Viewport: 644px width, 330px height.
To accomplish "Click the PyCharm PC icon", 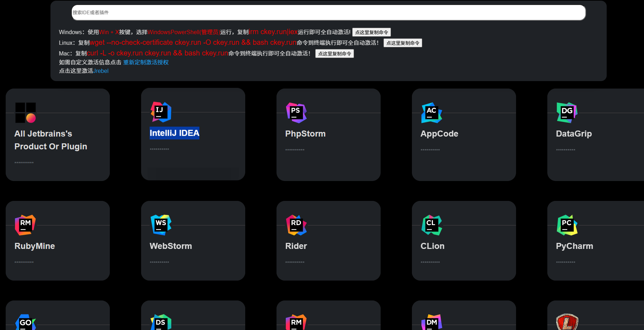I will pyautogui.click(x=567, y=225).
